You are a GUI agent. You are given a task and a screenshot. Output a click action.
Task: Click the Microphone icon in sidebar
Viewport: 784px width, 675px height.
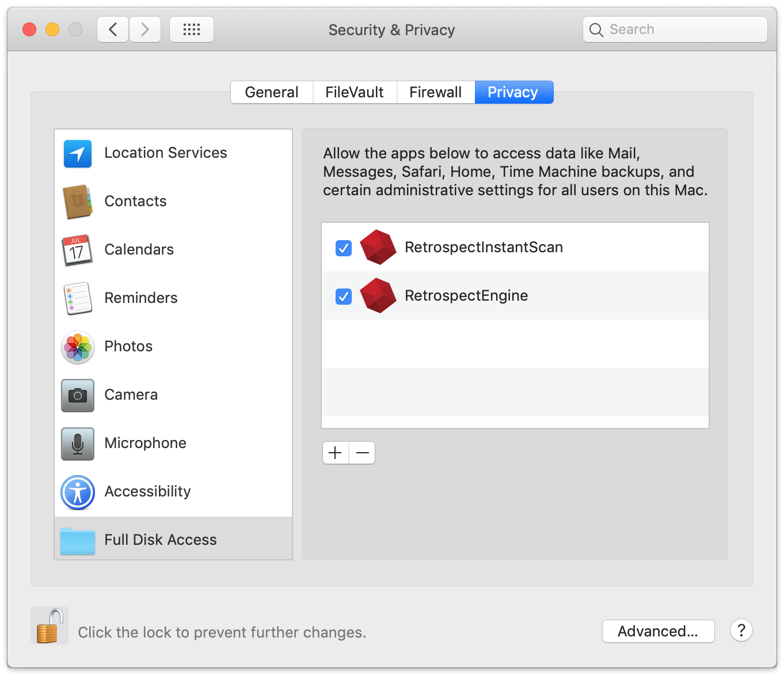(78, 443)
